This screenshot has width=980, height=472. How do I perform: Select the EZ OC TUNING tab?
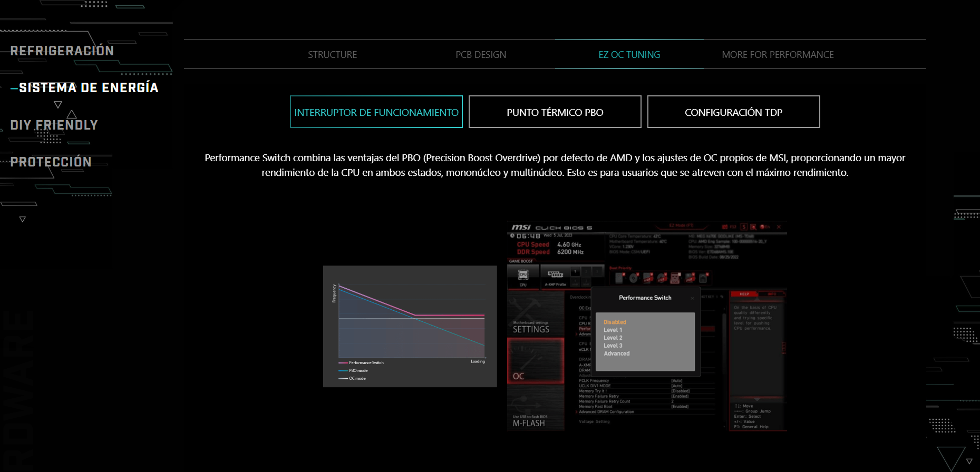[x=629, y=54]
